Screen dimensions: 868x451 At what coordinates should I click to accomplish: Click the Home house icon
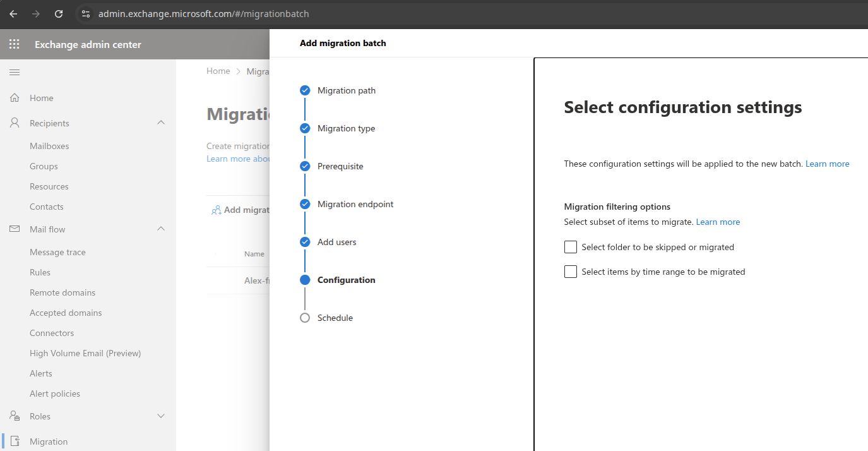tap(15, 98)
